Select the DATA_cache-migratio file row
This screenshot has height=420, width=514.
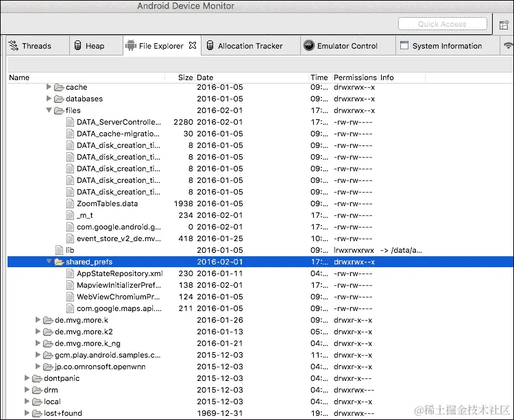[260, 134]
